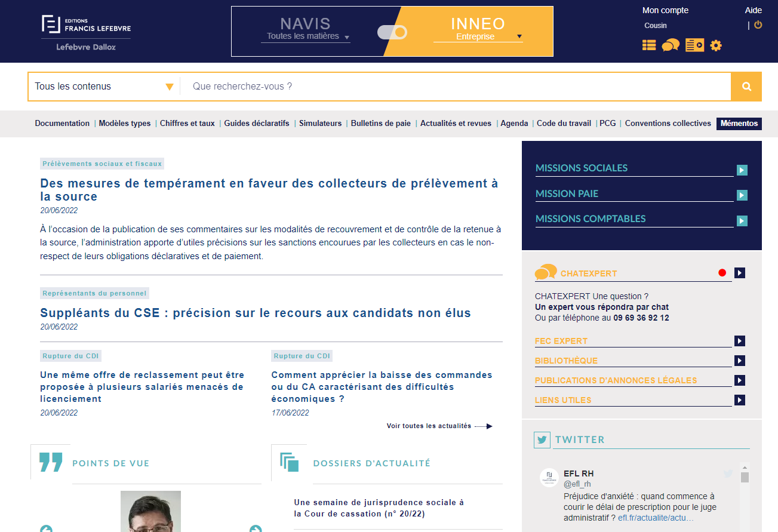Click the Cousin user name
Screen dimensions: 778x532
click(x=656, y=26)
